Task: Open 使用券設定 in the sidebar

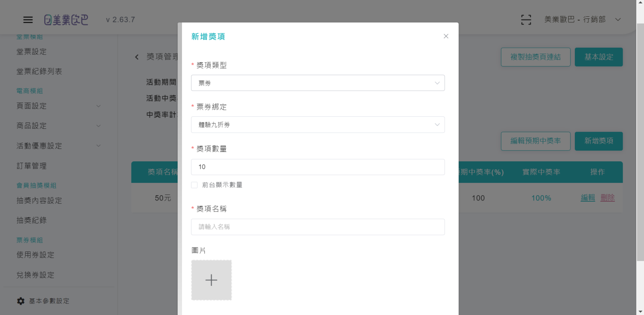Action: coord(36,255)
